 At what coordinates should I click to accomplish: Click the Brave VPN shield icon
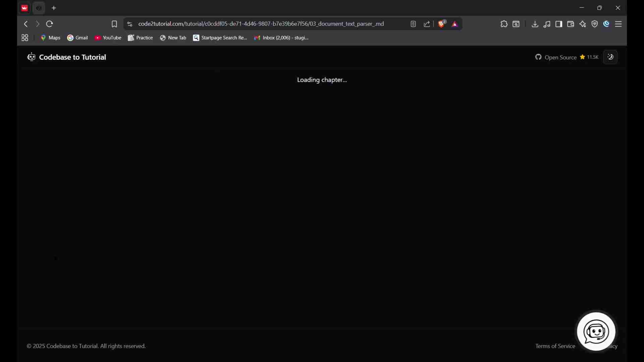pyautogui.click(x=596, y=24)
